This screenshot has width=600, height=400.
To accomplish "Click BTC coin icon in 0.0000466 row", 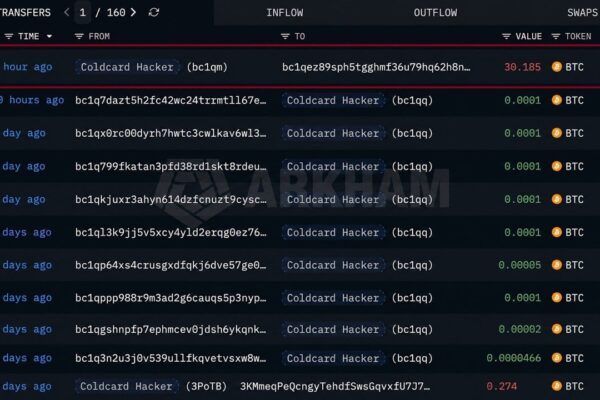I will 557,358.
